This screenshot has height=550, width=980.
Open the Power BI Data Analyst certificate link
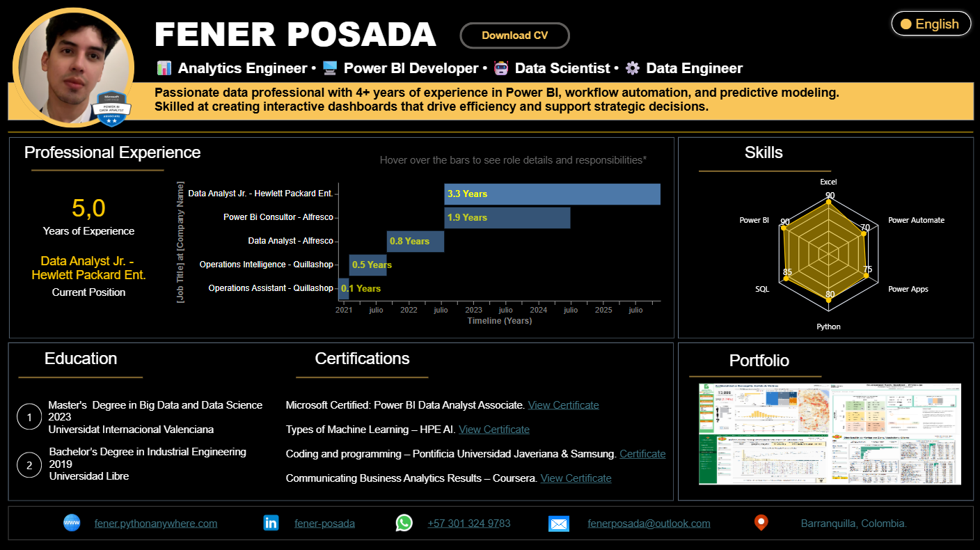click(563, 404)
